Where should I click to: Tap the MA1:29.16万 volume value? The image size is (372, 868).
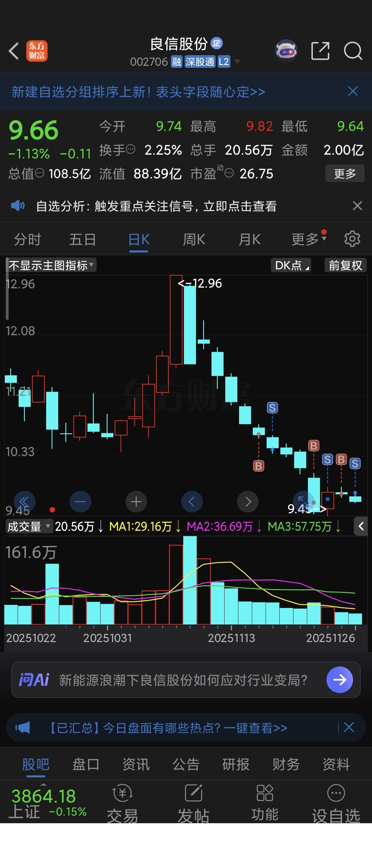(x=141, y=526)
